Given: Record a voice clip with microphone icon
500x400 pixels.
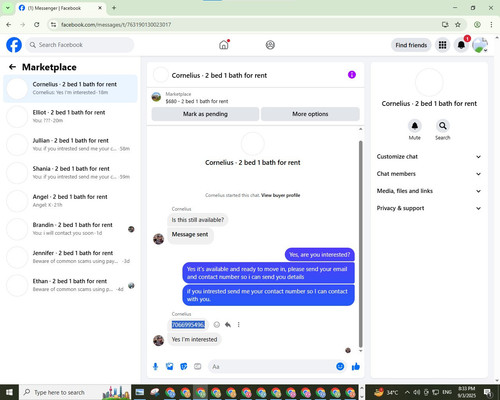Looking at the screenshot, I should pos(155,367).
